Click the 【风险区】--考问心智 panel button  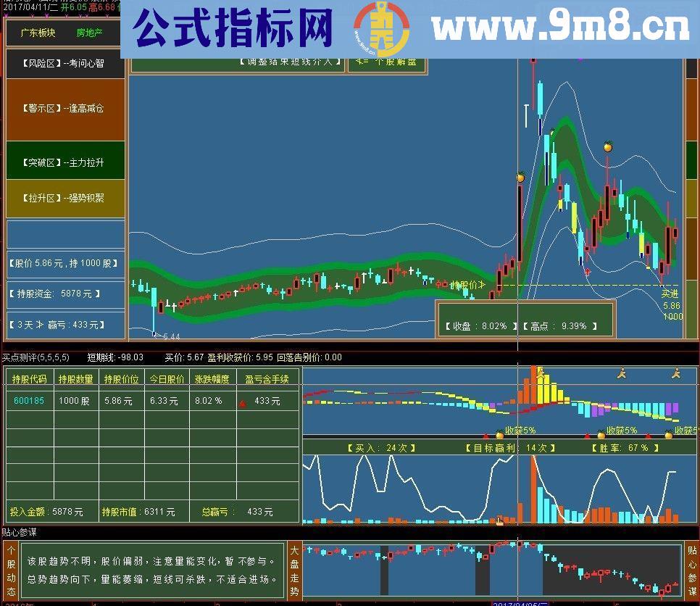tap(64, 64)
